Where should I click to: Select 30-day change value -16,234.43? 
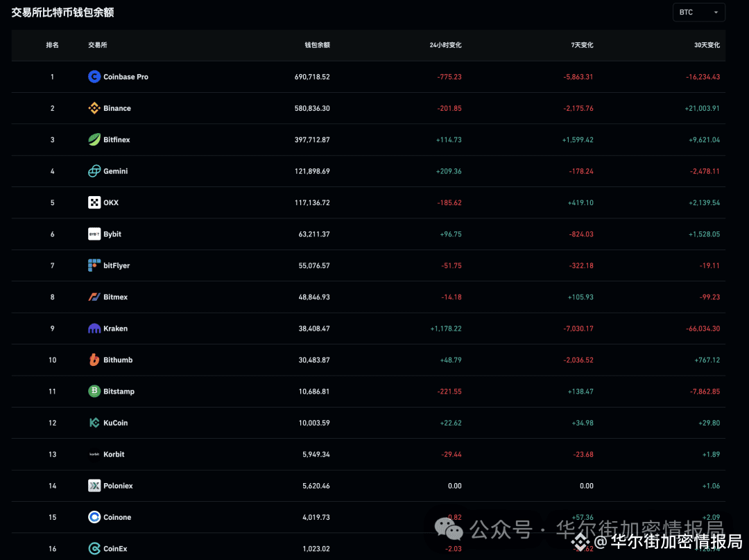pyautogui.click(x=703, y=77)
